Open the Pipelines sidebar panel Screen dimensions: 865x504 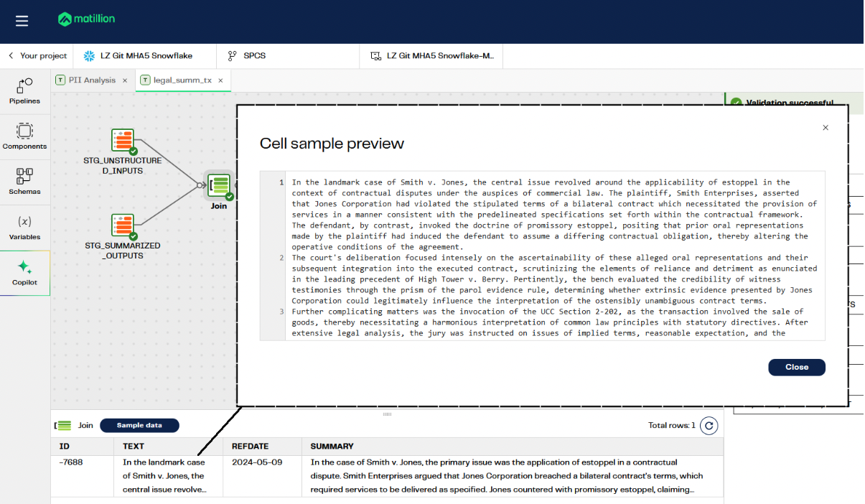pyautogui.click(x=24, y=91)
